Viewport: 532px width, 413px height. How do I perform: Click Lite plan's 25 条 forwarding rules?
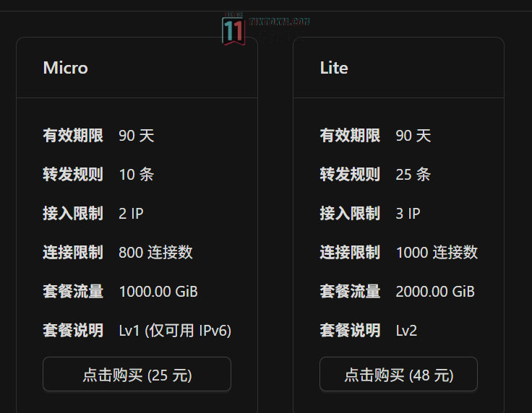click(x=413, y=175)
